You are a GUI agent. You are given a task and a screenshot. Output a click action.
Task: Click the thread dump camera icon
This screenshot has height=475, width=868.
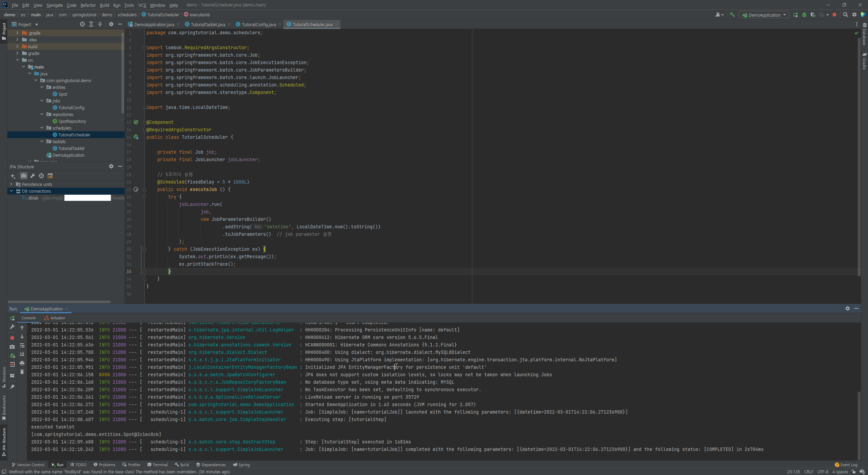click(12, 347)
